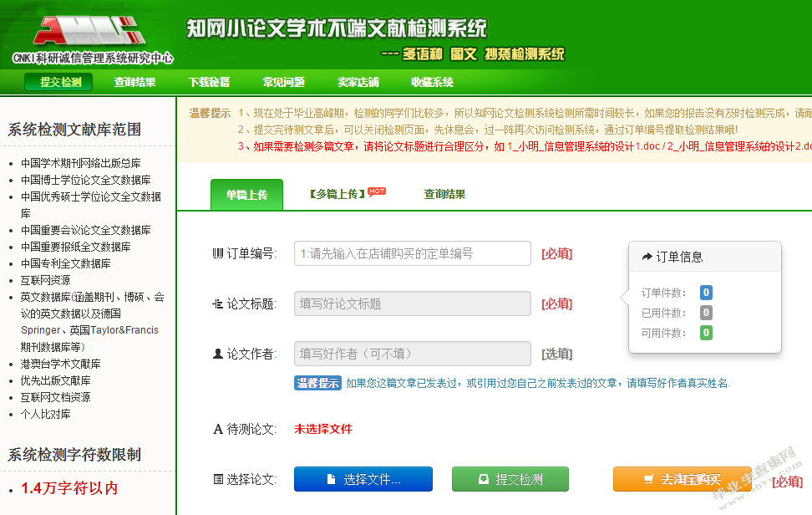Switch to the 单篇上传 tab
This screenshot has width=812, height=515.
(246, 195)
